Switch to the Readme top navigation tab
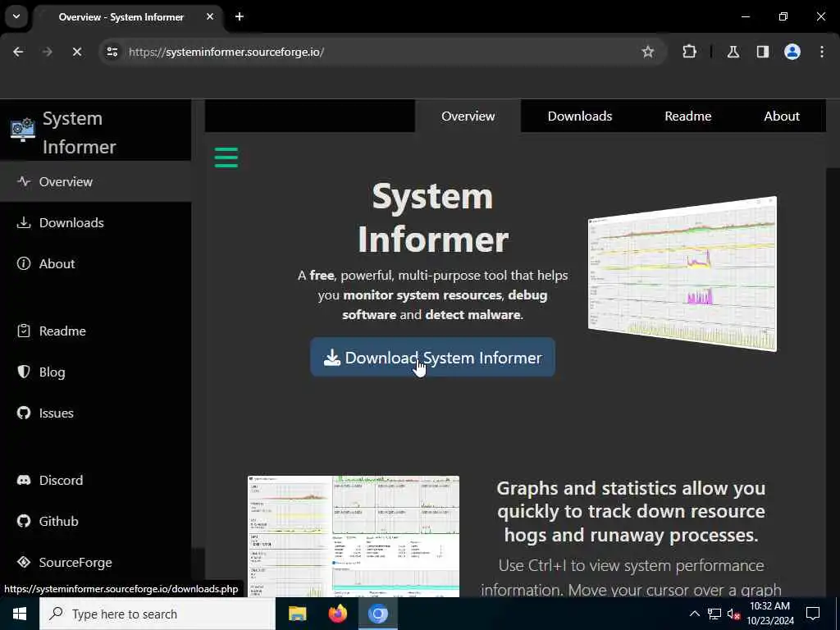 point(688,116)
